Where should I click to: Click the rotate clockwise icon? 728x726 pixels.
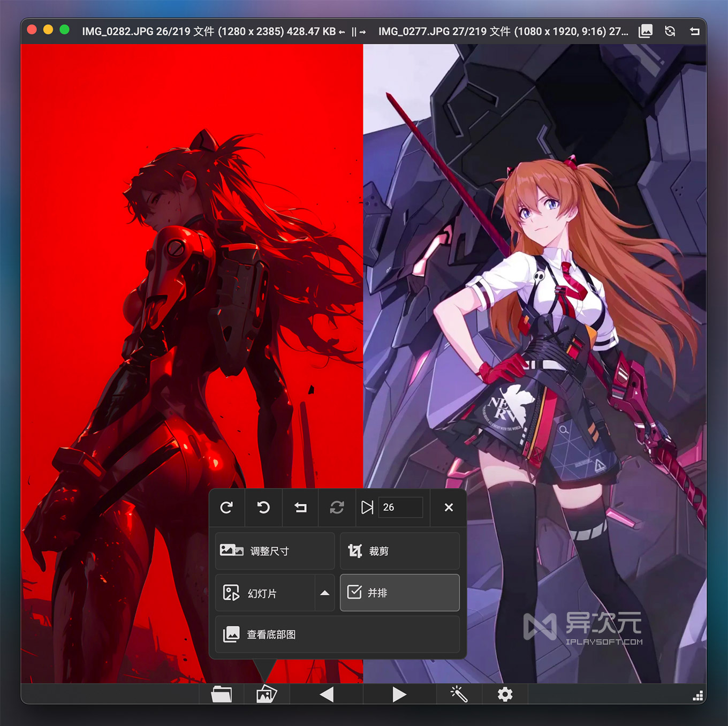(226, 507)
